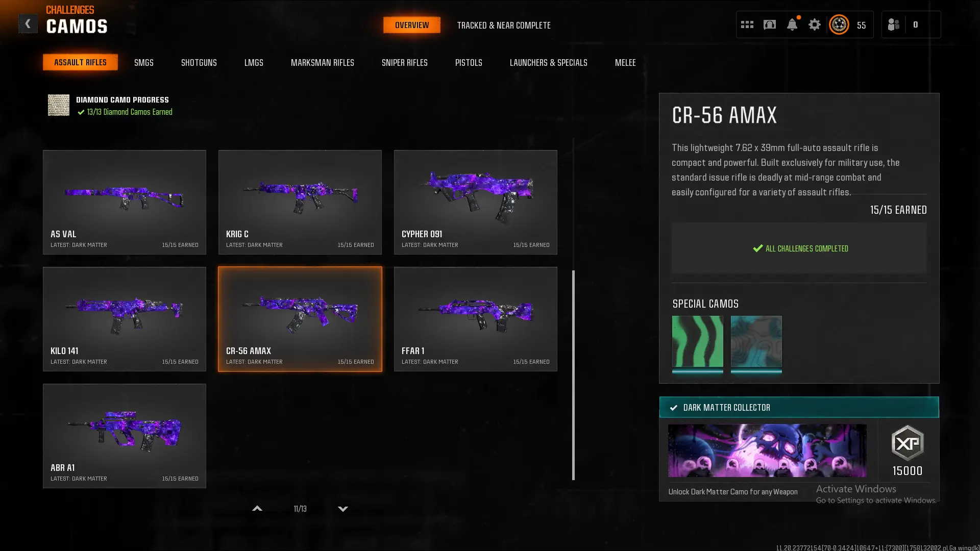The width and height of the screenshot is (980, 551).
Task: Switch to the Sniper Rifles tab
Action: (x=405, y=62)
